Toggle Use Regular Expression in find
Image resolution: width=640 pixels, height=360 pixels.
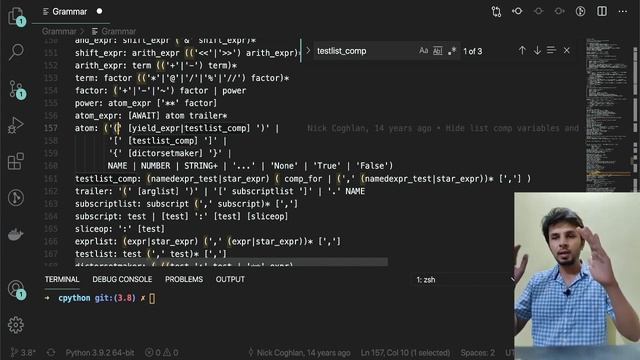point(451,51)
